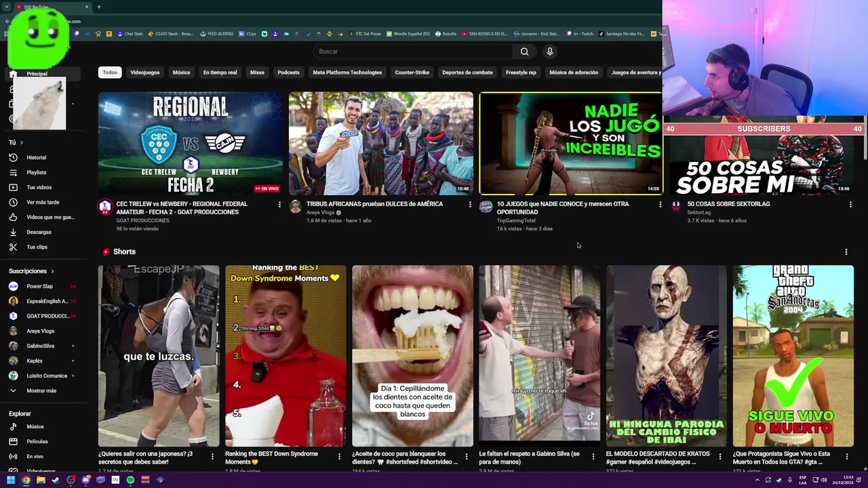Open Ver más tarde list

coord(43,202)
